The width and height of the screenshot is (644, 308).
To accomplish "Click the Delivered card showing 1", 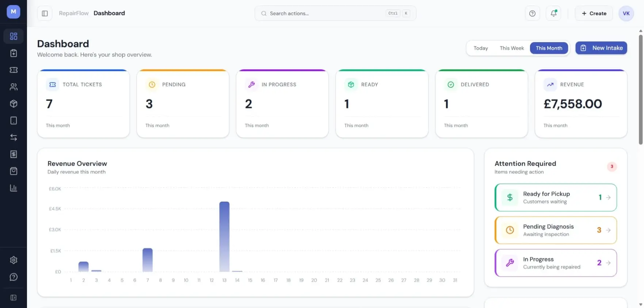I will click(x=481, y=104).
